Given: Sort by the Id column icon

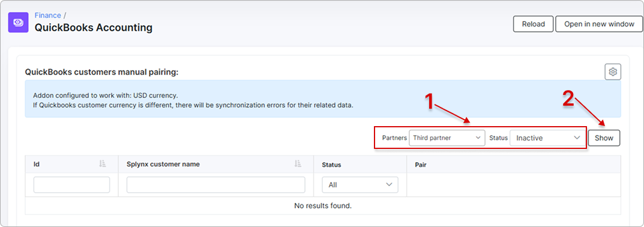Looking at the screenshot, I should click(103, 164).
